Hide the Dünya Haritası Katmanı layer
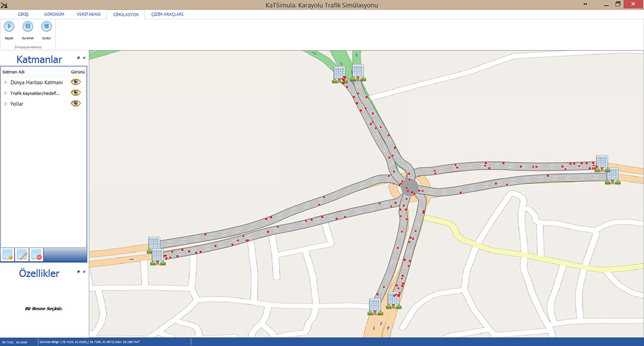The height and width of the screenshot is (346, 644). click(x=75, y=82)
